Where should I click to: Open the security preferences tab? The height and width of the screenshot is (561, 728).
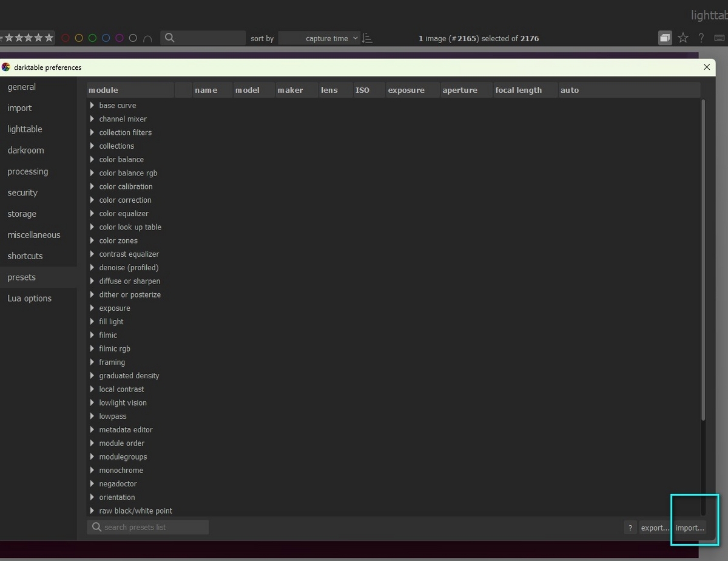click(x=38, y=192)
